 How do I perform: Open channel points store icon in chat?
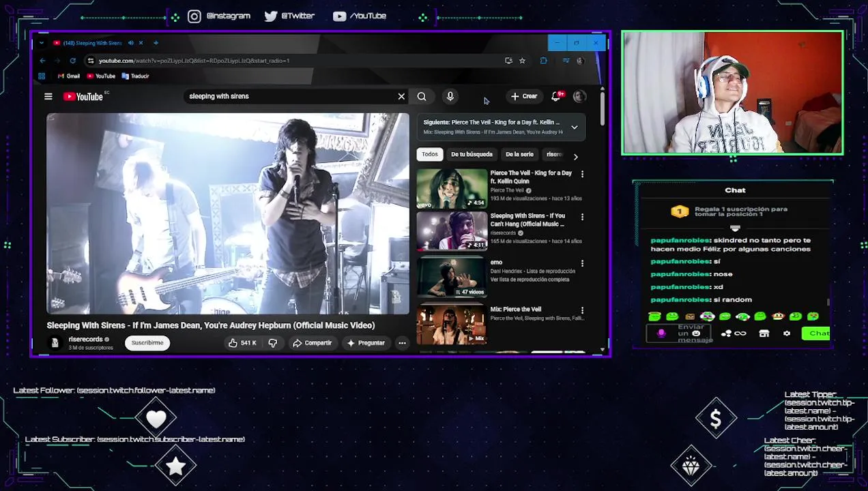click(764, 333)
